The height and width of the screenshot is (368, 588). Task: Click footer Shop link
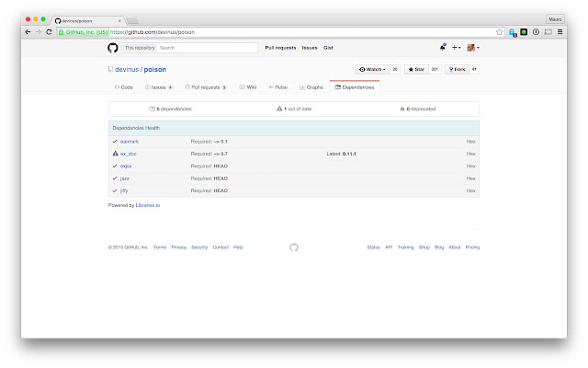click(424, 247)
